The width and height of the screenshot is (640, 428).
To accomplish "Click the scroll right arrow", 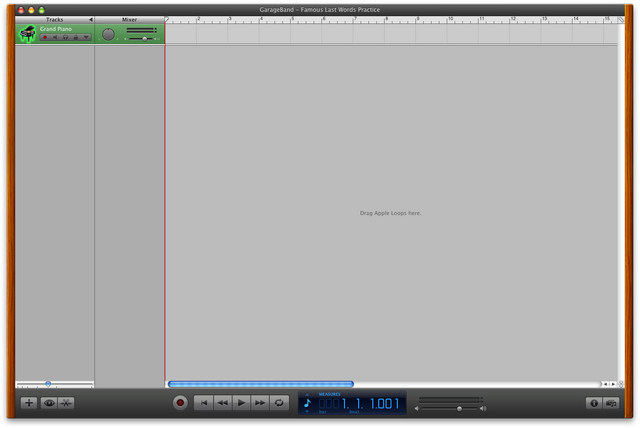I will (x=613, y=384).
